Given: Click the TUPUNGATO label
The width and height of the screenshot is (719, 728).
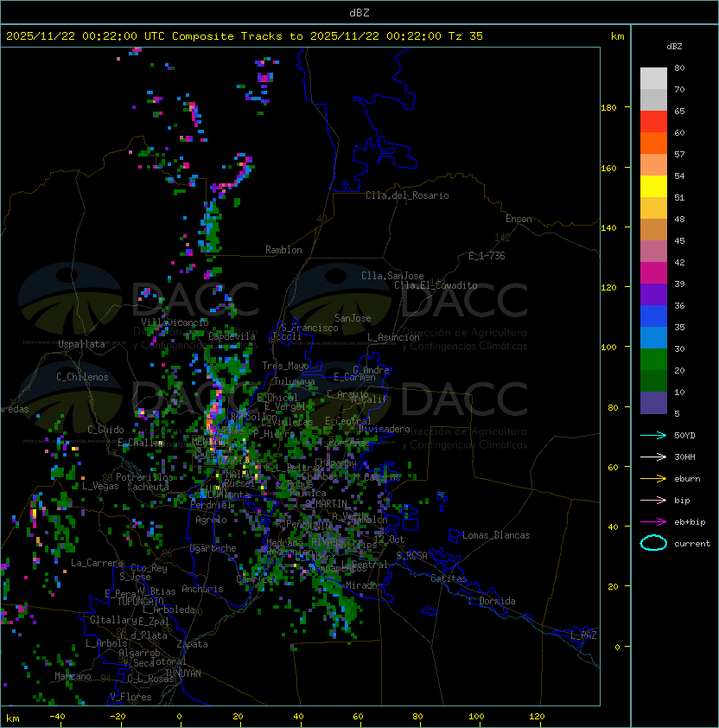Looking at the screenshot, I should click(140, 602).
